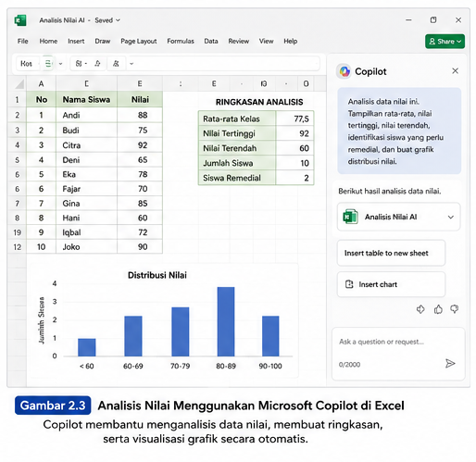The width and height of the screenshot is (476, 462).
Task: Click the Nama Siswa header cell
Action: point(86,100)
